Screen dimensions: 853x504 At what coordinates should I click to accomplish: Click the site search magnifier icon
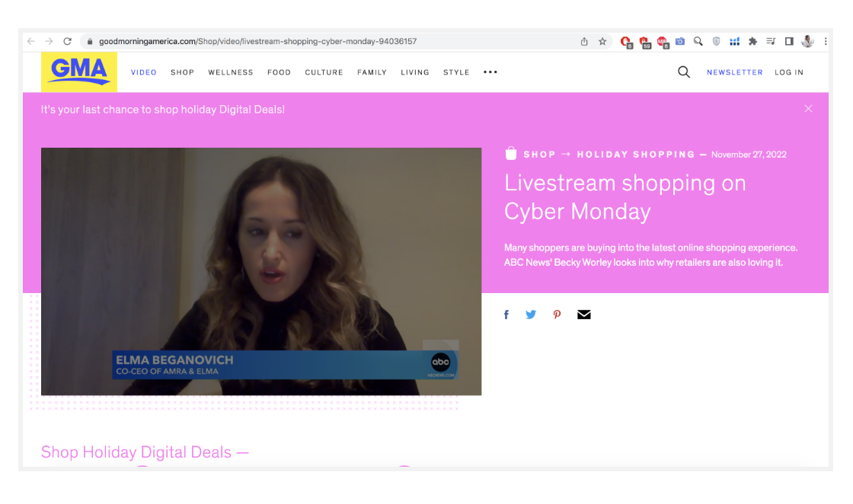pyautogui.click(x=684, y=72)
